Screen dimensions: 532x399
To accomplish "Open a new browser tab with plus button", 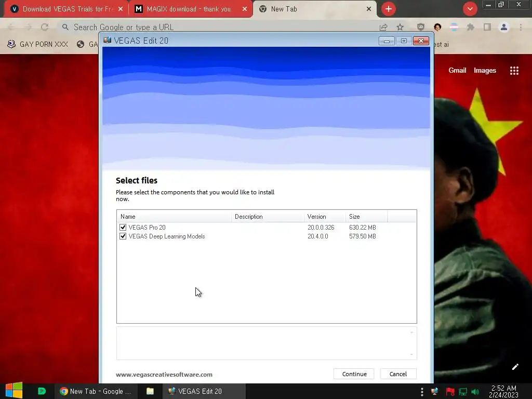I will pos(389,9).
